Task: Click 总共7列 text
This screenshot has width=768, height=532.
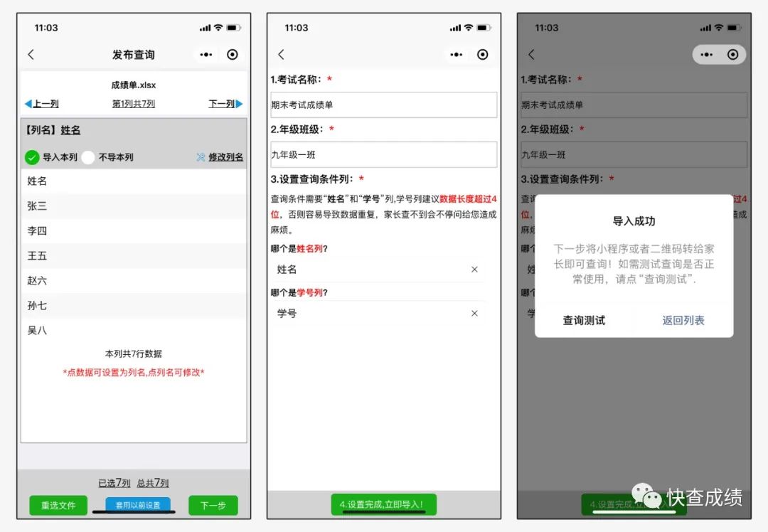Action: pyautogui.click(x=153, y=483)
